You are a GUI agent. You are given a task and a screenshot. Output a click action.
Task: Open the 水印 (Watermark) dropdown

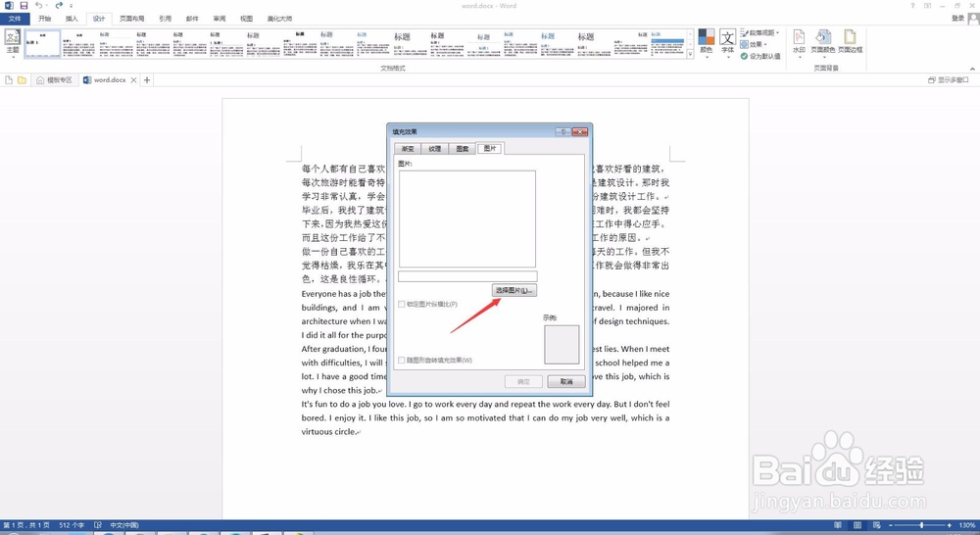(799, 43)
